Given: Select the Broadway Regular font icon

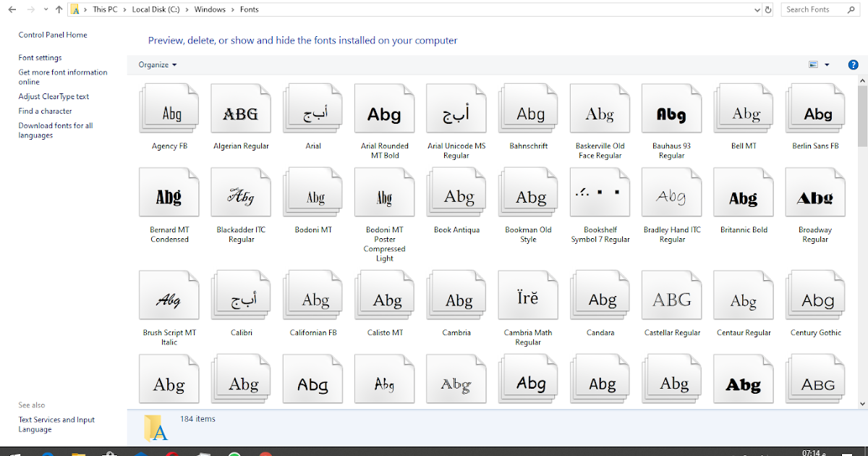Looking at the screenshot, I should tap(815, 193).
